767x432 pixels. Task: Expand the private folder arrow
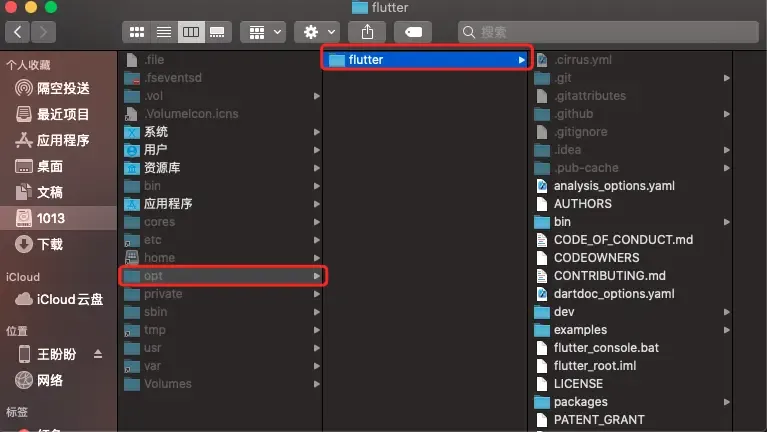(x=316, y=294)
